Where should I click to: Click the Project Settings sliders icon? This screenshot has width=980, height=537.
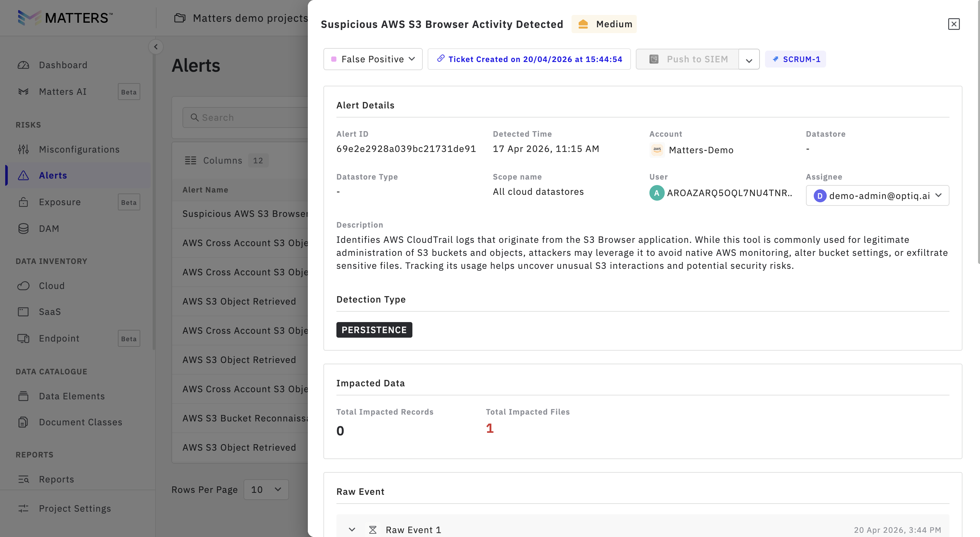23,508
